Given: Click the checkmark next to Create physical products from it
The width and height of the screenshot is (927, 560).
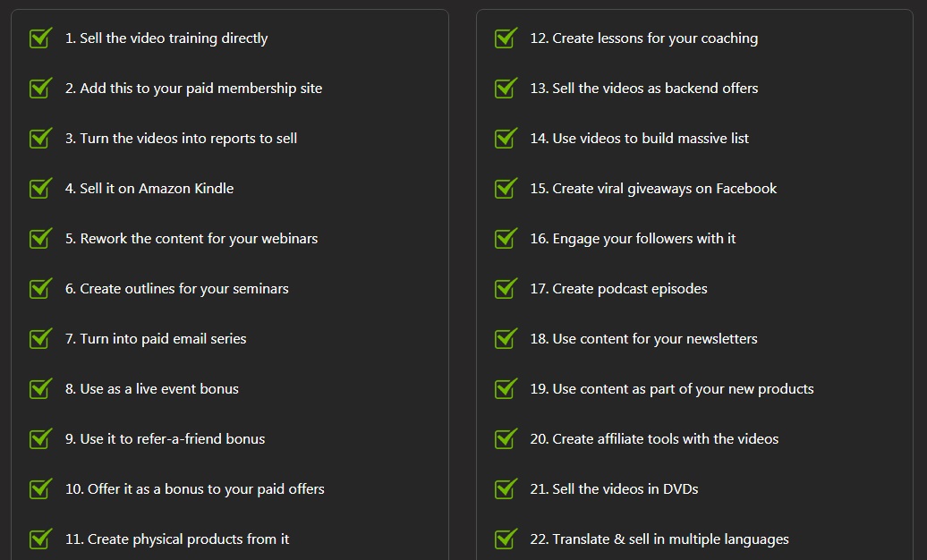Looking at the screenshot, I should pyautogui.click(x=40, y=539).
